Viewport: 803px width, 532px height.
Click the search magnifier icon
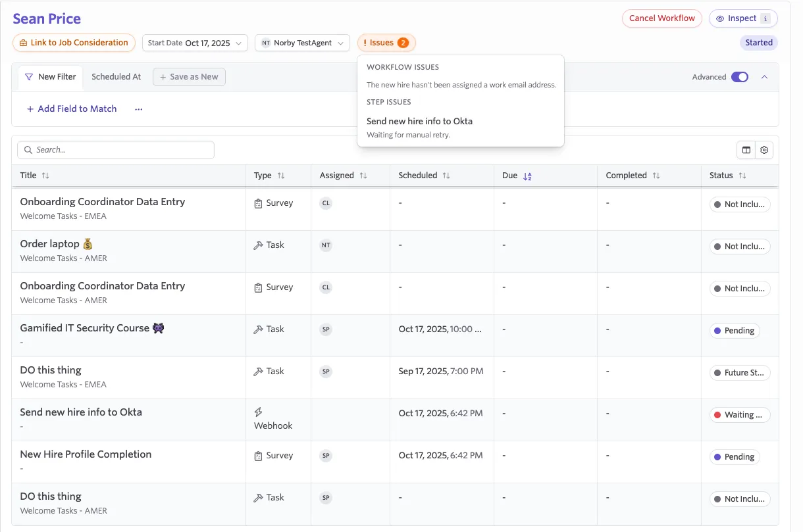click(x=28, y=150)
